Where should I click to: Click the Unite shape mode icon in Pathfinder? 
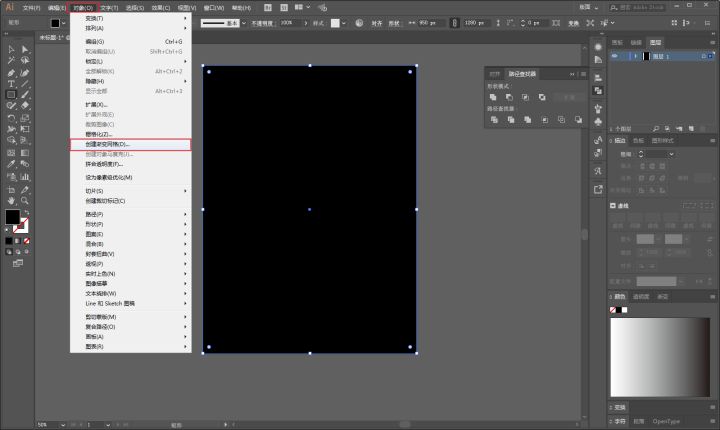tap(493, 97)
